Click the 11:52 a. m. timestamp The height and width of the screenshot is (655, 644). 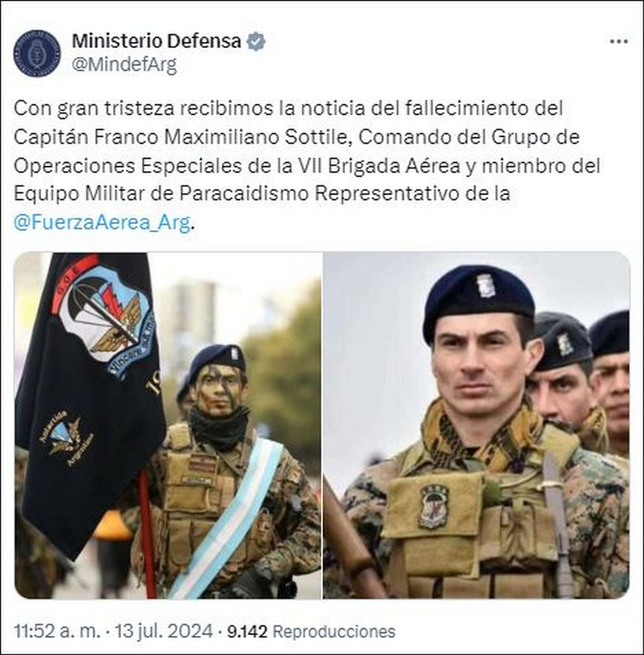[57, 631]
